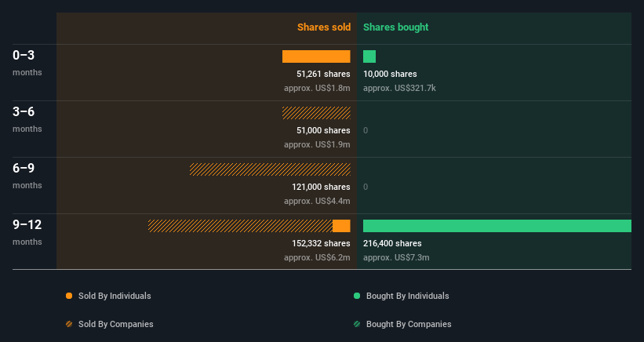The image size is (644, 342).
Task: Click the long green 9–12 months bought bar
Action: (497, 226)
